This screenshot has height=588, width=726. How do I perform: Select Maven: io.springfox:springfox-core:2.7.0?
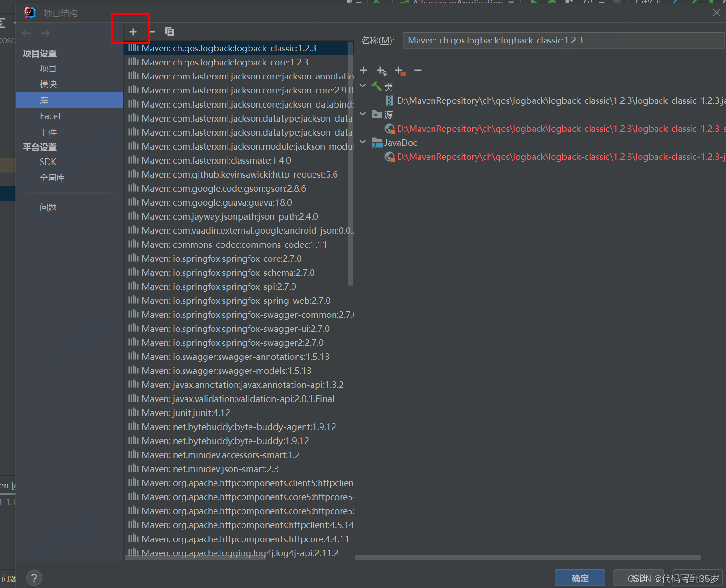point(238,258)
